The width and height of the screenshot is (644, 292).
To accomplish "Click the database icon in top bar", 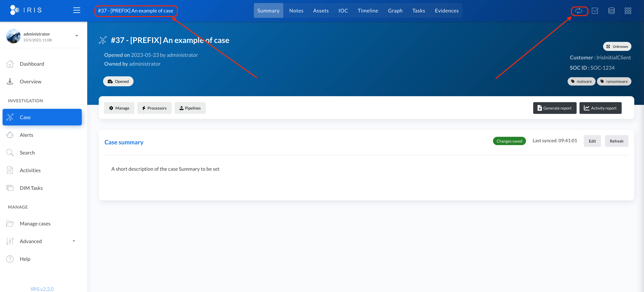I will tap(611, 11).
